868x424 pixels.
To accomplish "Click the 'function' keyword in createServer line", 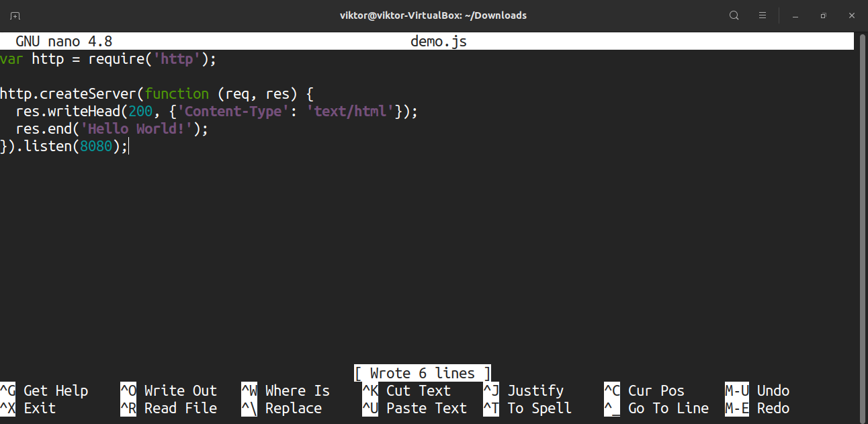I will [177, 94].
